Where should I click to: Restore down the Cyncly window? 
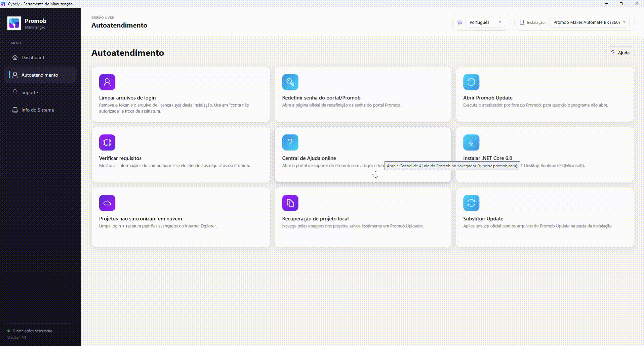621,4
